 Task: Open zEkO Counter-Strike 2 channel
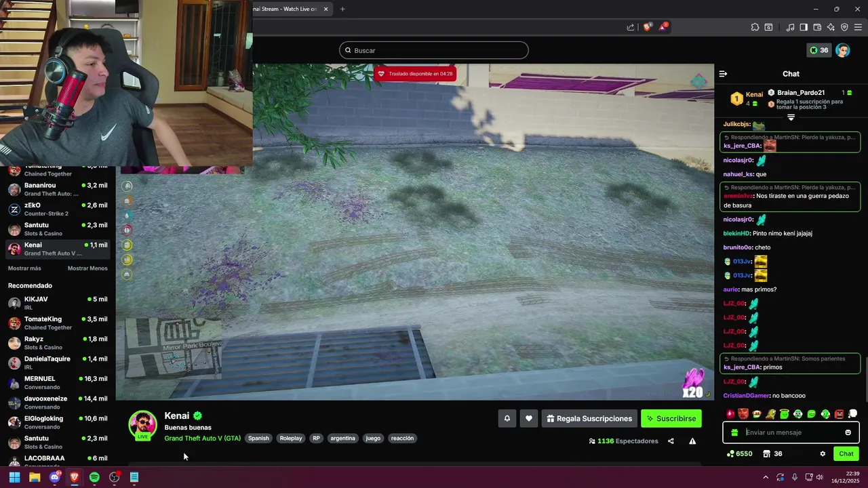pos(58,209)
